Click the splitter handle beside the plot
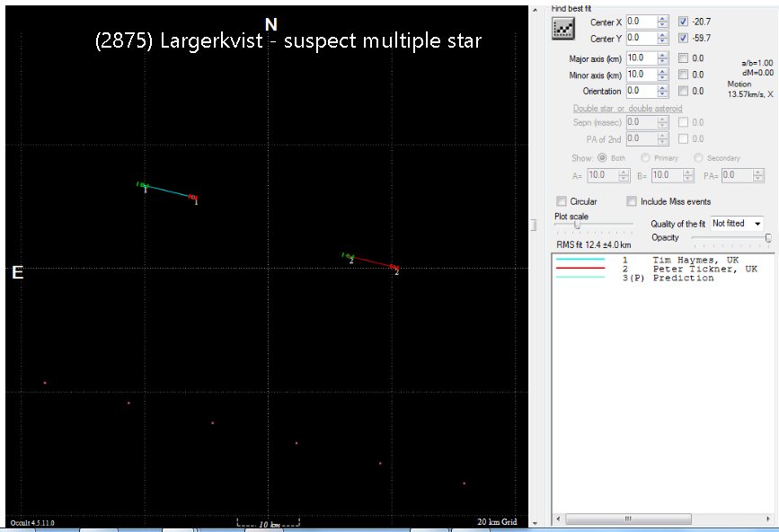 coord(533,224)
